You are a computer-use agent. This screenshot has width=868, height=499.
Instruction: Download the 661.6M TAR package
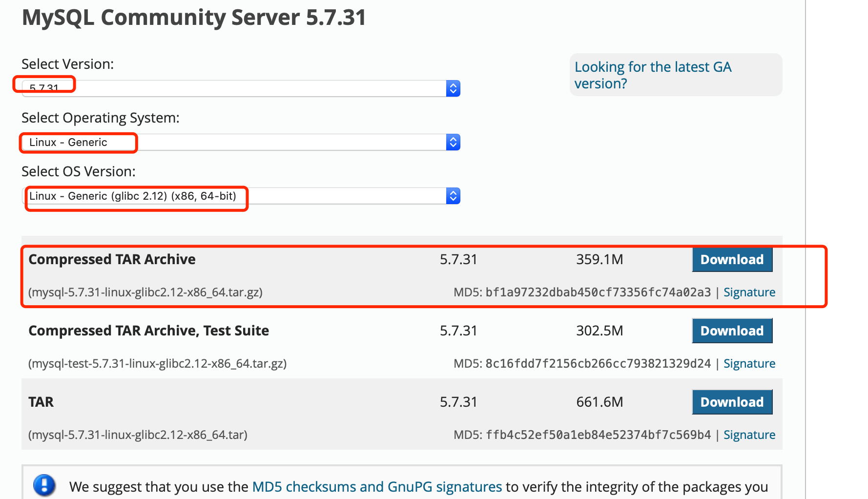pyautogui.click(x=732, y=402)
